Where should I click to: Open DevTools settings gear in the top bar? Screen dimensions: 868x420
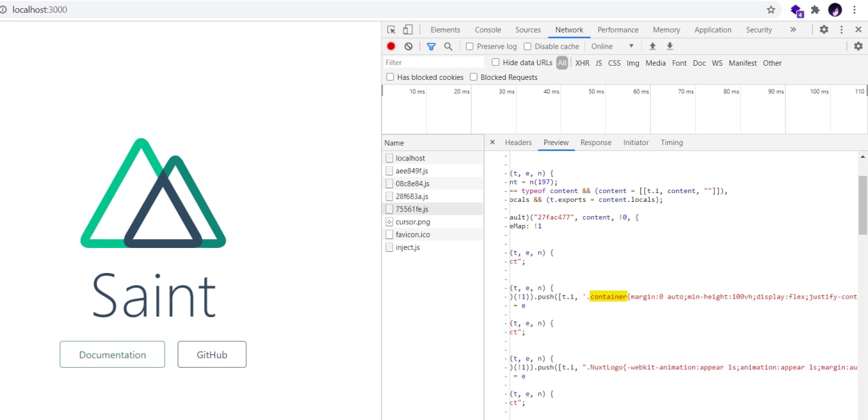(x=824, y=30)
